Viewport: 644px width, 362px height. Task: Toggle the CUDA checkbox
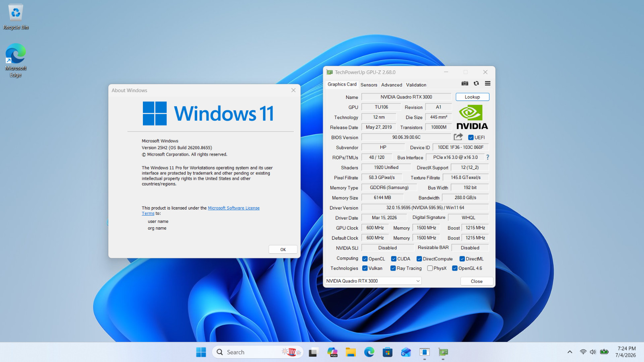pyautogui.click(x=394, y=259)
